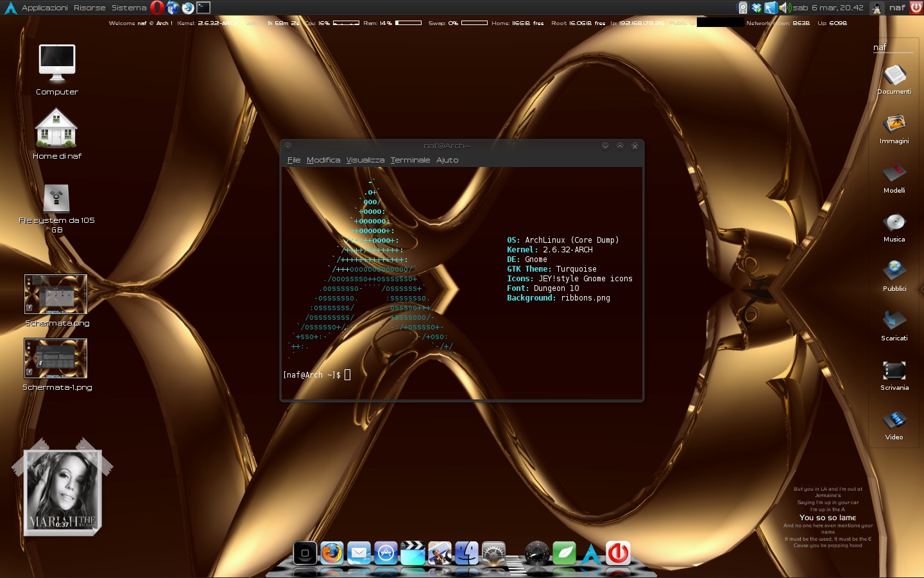
Task: Open the green leaf icon in dock
Action: pyautogui.click(x=564, y=553)
